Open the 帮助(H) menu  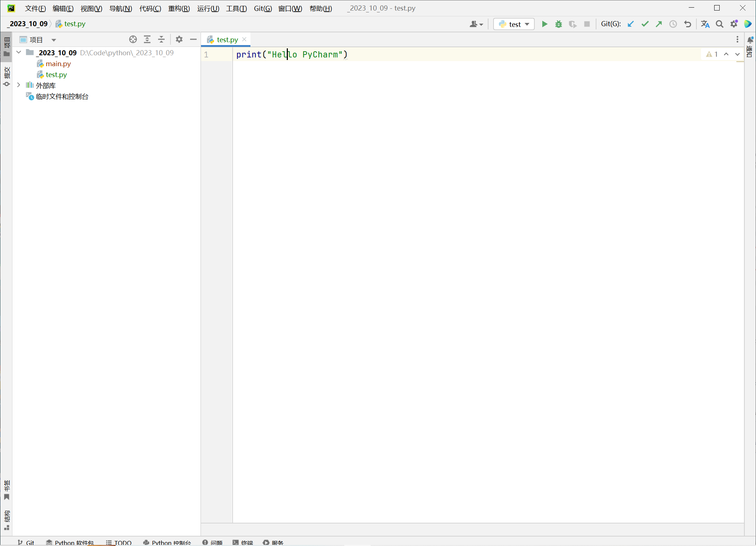(321, 8)
